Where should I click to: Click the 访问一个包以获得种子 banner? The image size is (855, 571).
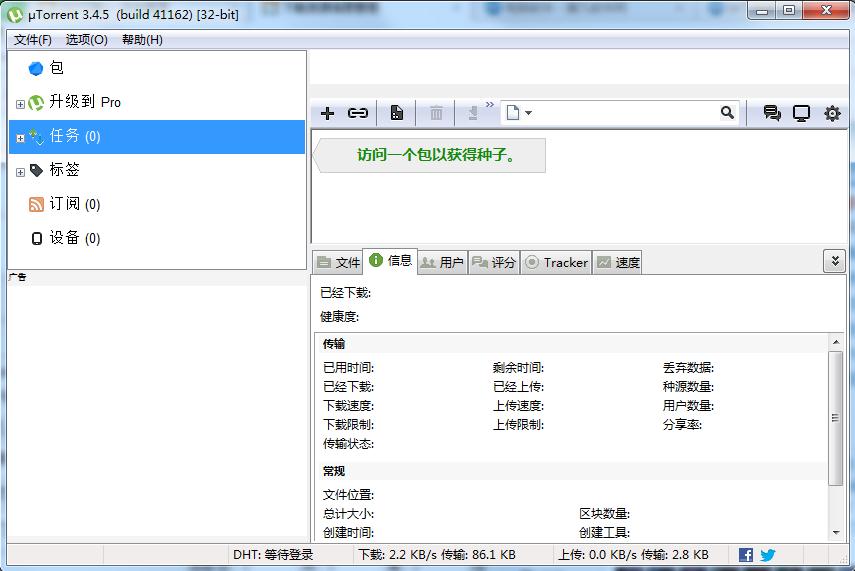[430, 155]
